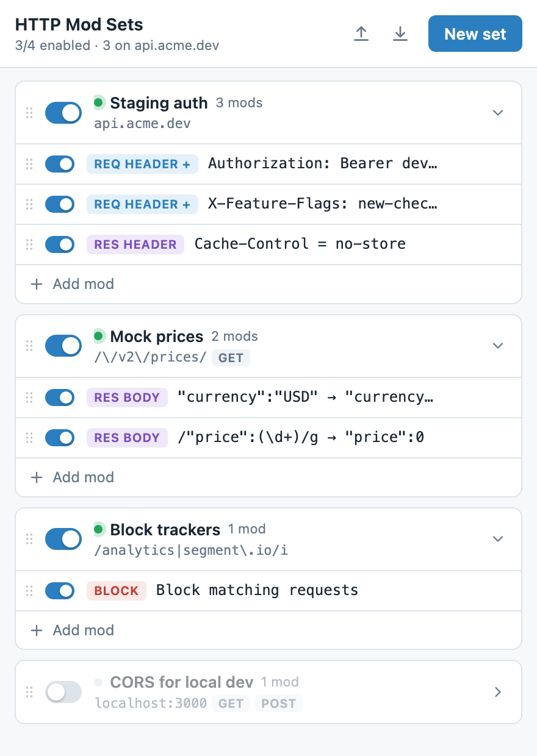Viewport: 537px width, 756px height.
Task: Click the "/analytics|segment\.io/i" pattern text
Action: 191,551
